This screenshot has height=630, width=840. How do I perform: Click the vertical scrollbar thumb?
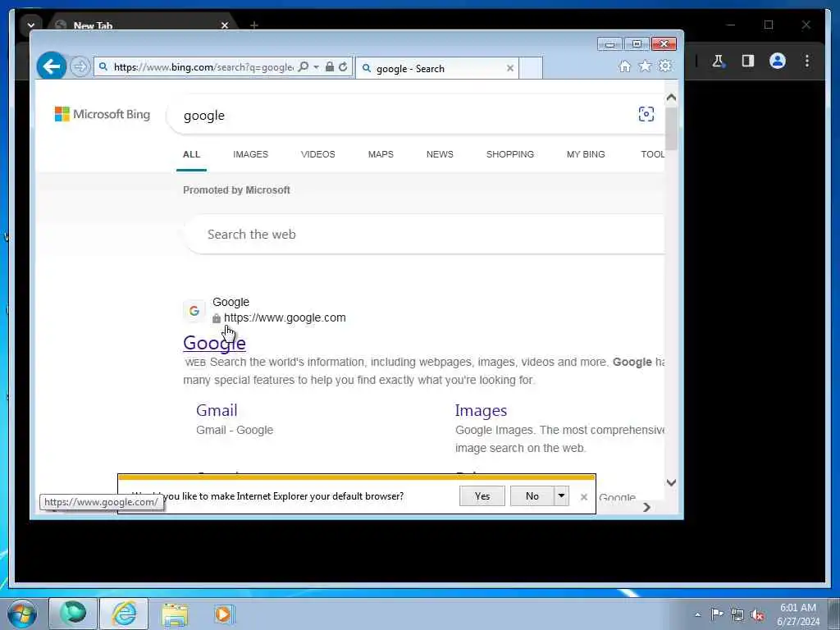coord(671,129)
